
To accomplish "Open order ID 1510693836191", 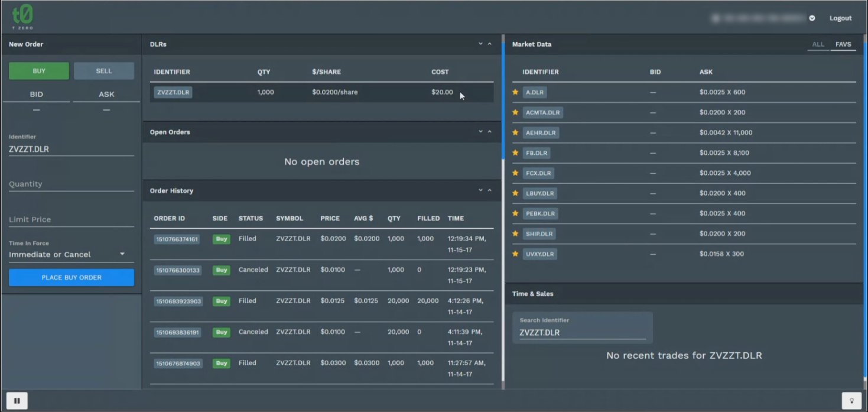I will coord(178,332).
